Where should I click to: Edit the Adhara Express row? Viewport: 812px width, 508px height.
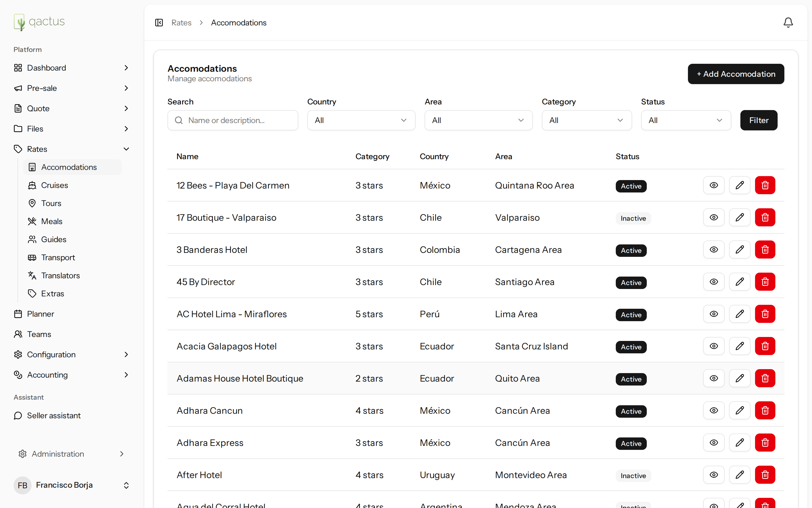740,443
